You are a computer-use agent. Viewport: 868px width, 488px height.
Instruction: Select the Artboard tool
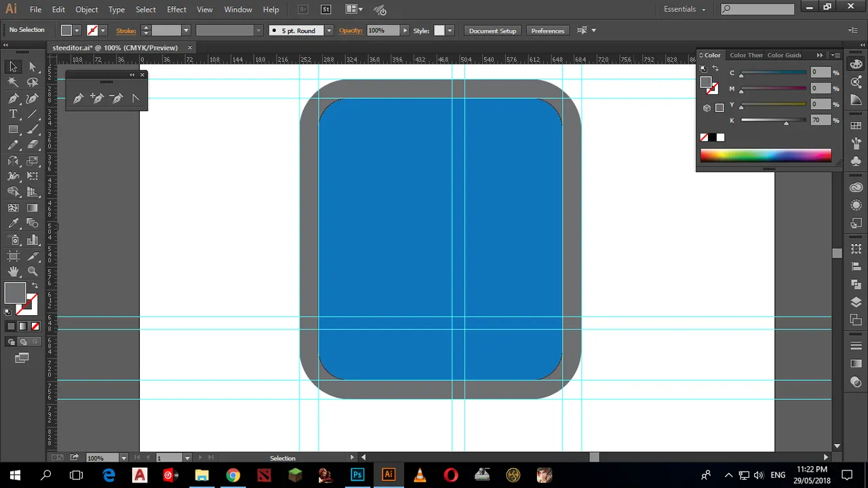[x=13, y=256]
